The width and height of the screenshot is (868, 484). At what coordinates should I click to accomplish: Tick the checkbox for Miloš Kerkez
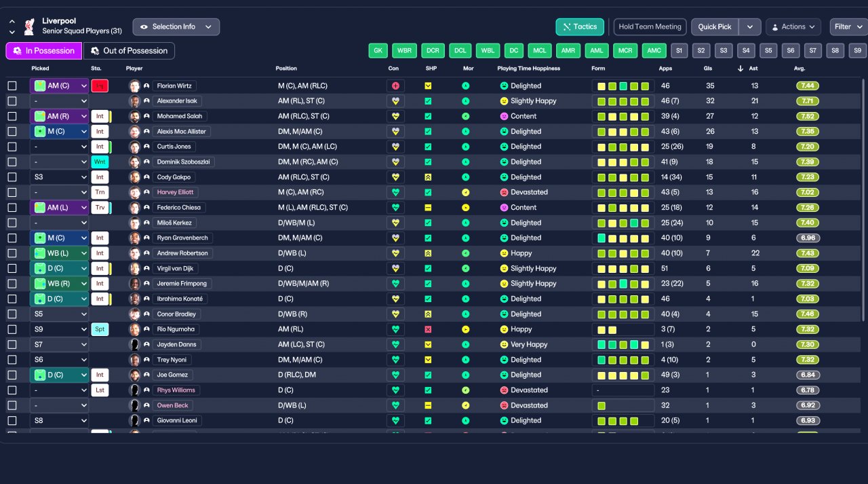click(x=12, y=223)
